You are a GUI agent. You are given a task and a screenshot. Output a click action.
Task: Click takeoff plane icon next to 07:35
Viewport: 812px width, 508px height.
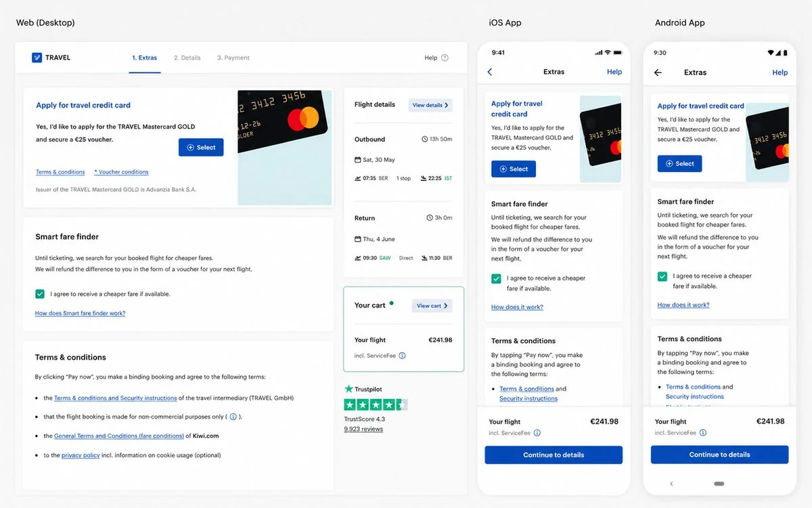point(358,178)
